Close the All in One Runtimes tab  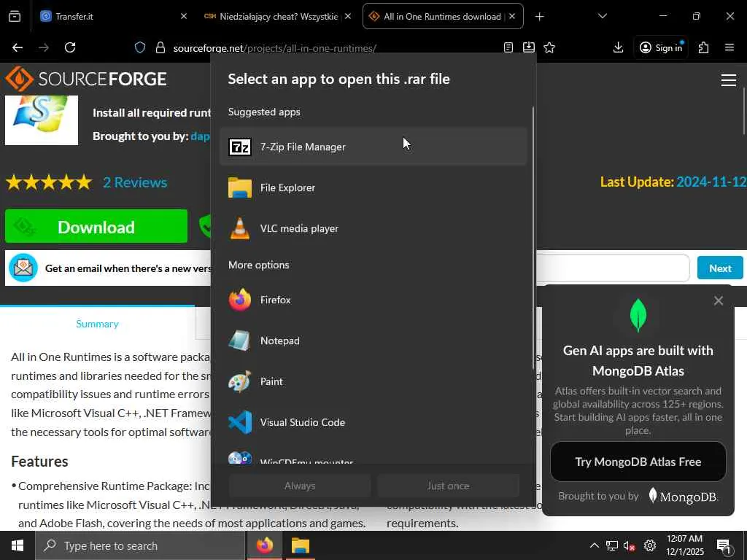pyautogui.click(x=512, y=16)
